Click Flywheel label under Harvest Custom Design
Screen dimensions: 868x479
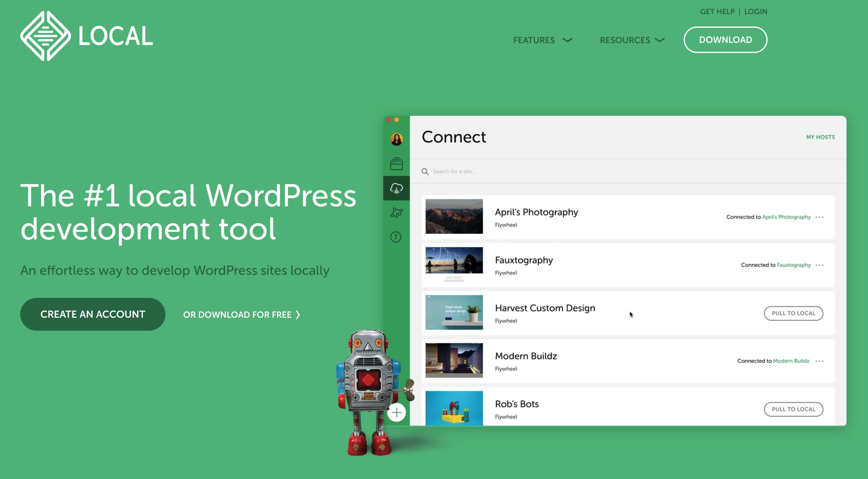[506, 321]
